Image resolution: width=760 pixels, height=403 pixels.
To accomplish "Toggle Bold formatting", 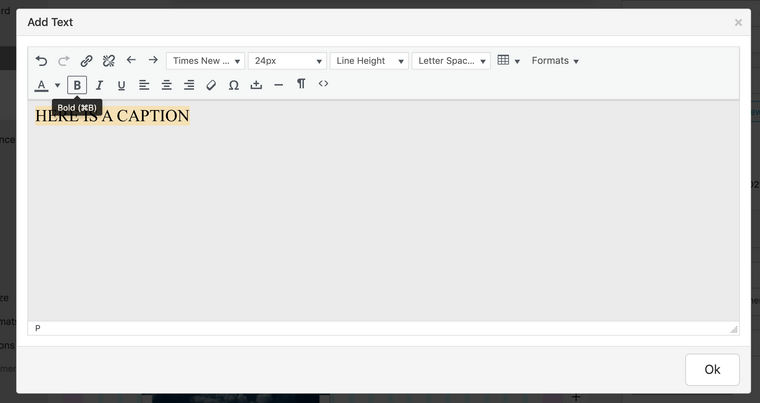I will [x=77, y=85].
